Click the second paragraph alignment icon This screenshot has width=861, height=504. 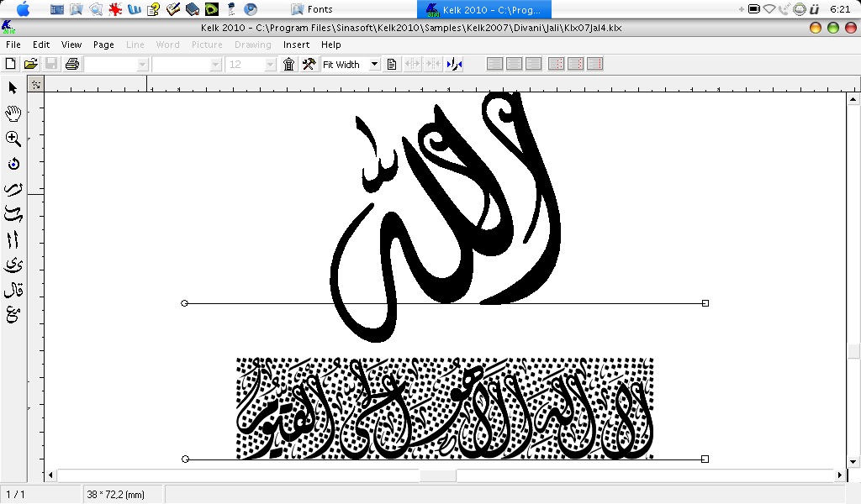[x=514, y=64]
